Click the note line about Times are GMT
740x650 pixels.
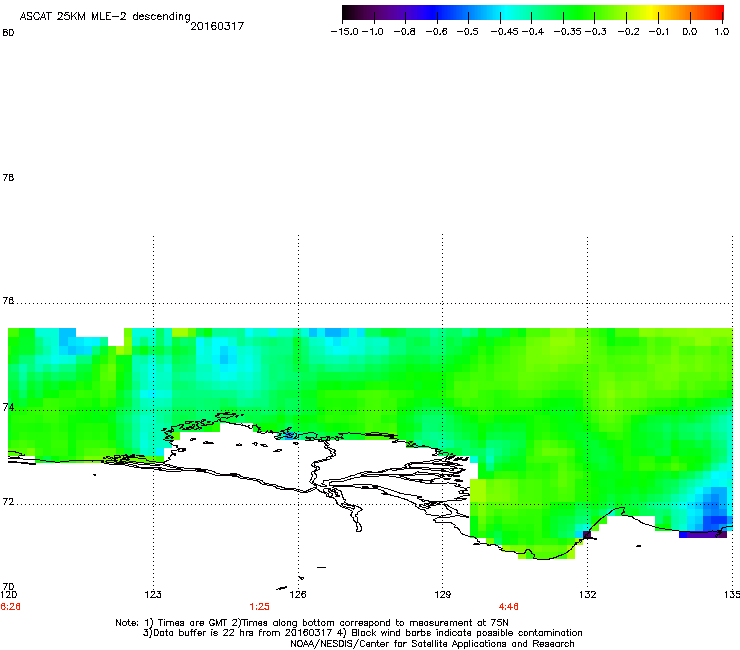click(x=312, y=623)
